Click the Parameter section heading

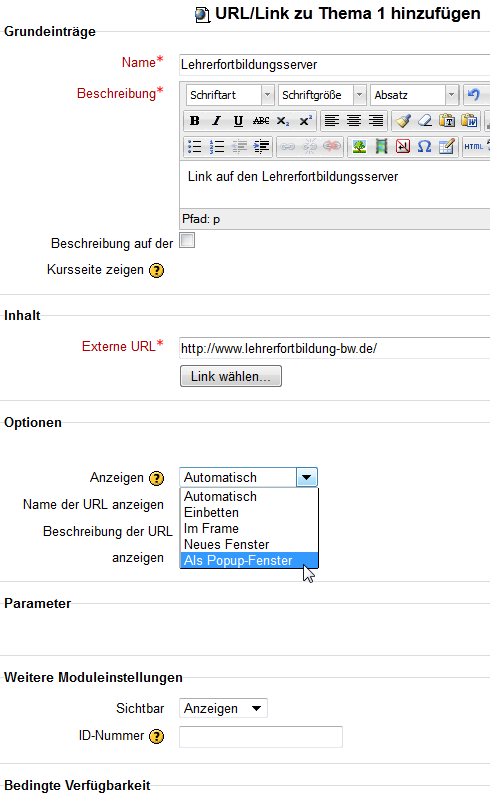(38, 603)
